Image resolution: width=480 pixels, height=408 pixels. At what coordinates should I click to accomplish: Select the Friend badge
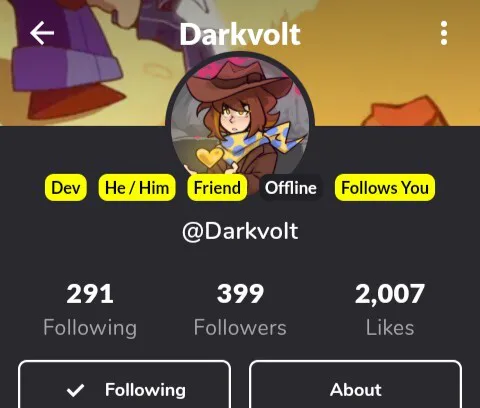(217, 188)
